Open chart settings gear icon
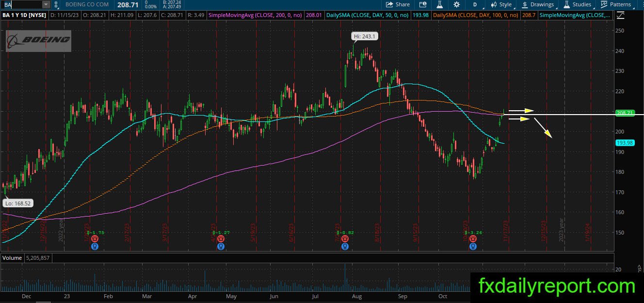Viewport: 644px width, 303px height. coord(457,4)
